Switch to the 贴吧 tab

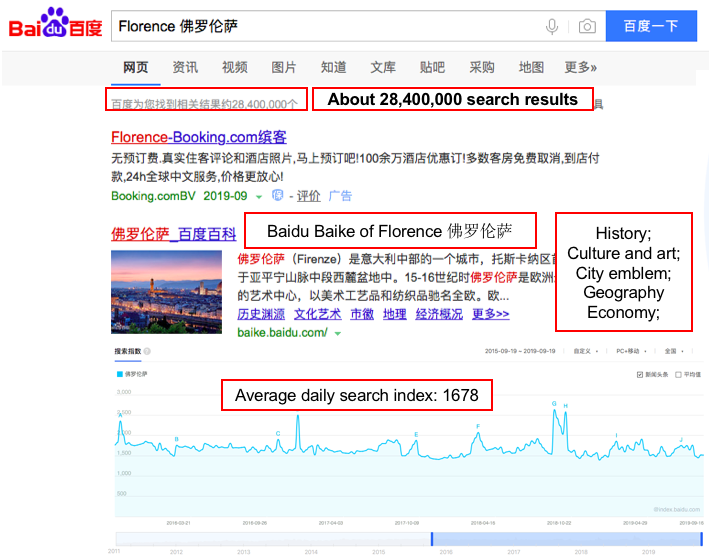(432, 67)
